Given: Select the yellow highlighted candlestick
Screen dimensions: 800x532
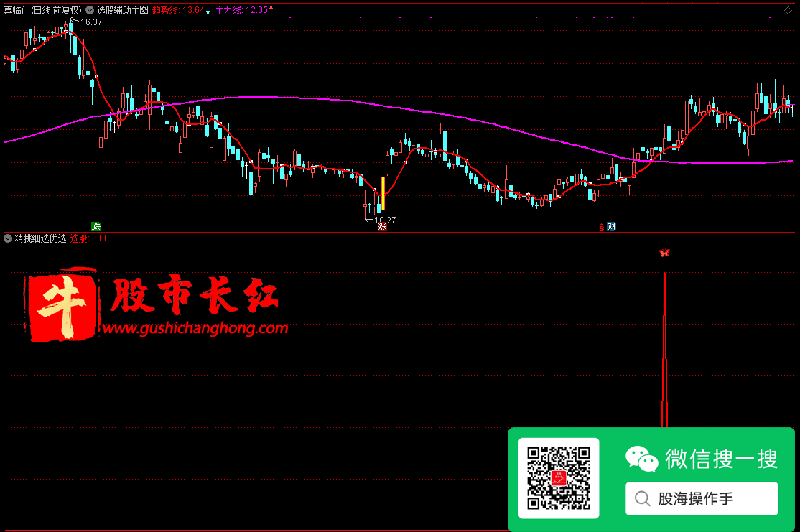Looking at the screenshot, I should [383, 194].
